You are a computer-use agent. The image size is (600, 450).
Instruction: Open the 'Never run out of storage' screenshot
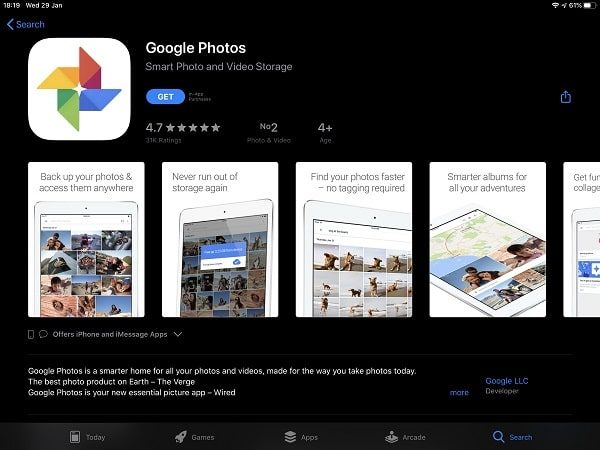pos(220,240)
